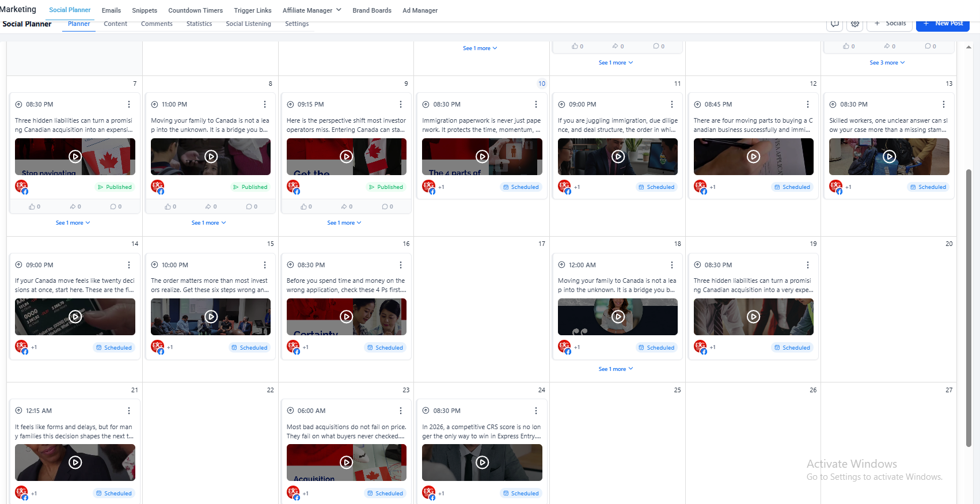Image resolution: width=980 pixels, height=504 pixels.
Task: Click the vertical scrollbar of the calendar
Action: (968, 308)
